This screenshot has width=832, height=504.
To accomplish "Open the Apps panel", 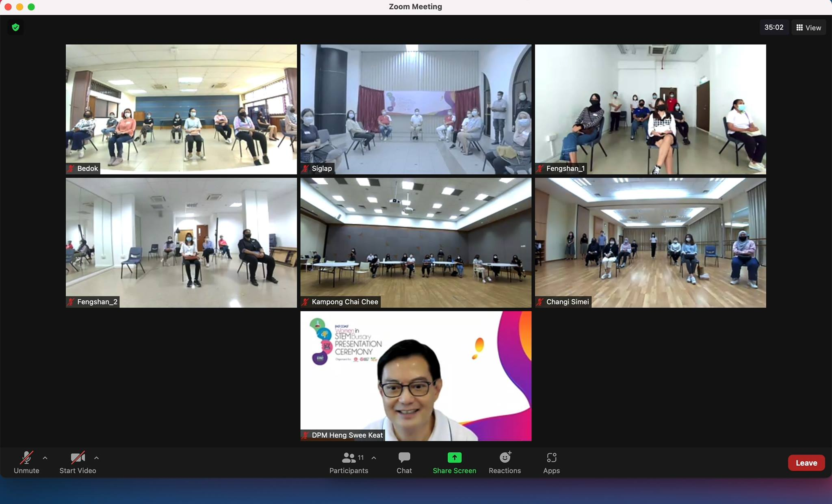I will (551, 463).
